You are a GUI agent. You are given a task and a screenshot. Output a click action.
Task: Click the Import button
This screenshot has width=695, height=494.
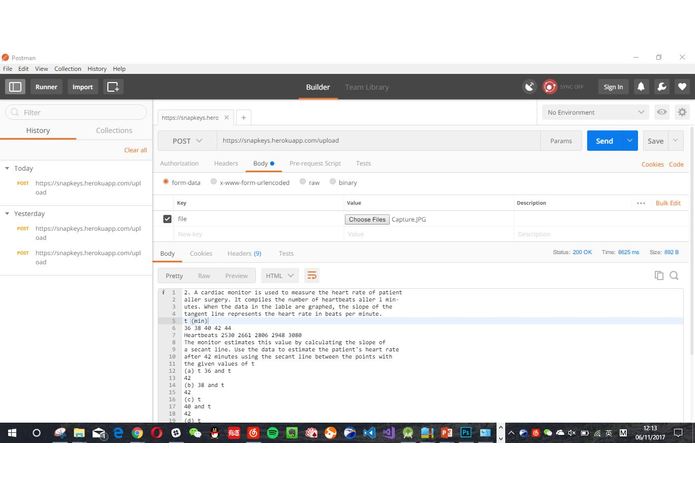[82, 87]
